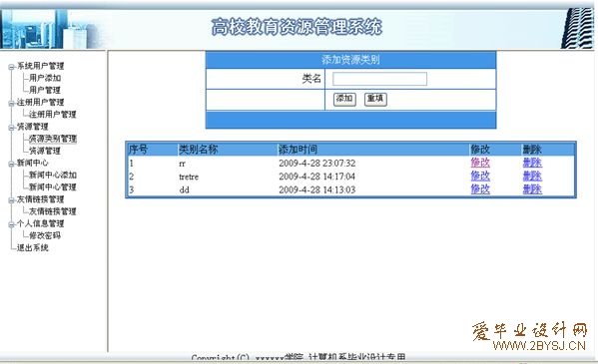
Task: Click the 重填 reset button
Action: 375,99
